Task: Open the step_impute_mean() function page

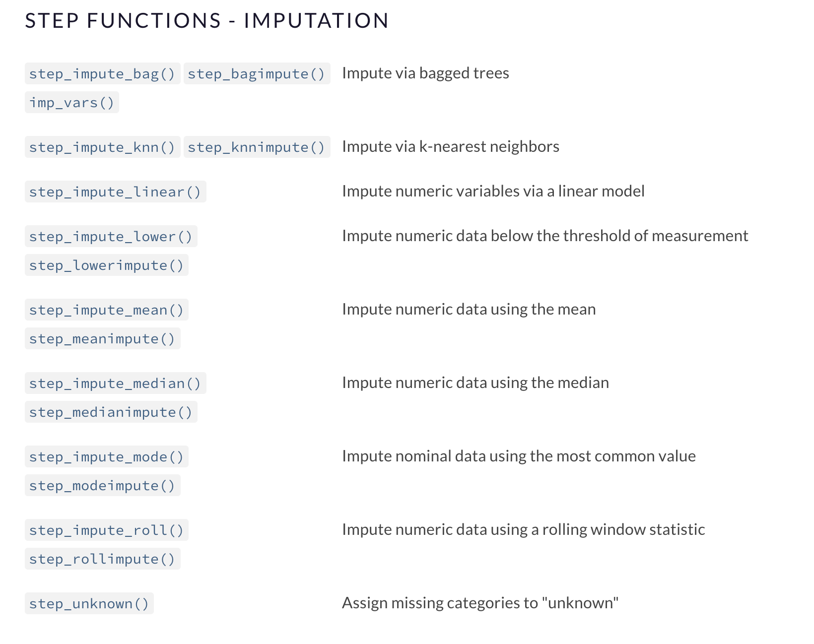Action: (107, 310)
